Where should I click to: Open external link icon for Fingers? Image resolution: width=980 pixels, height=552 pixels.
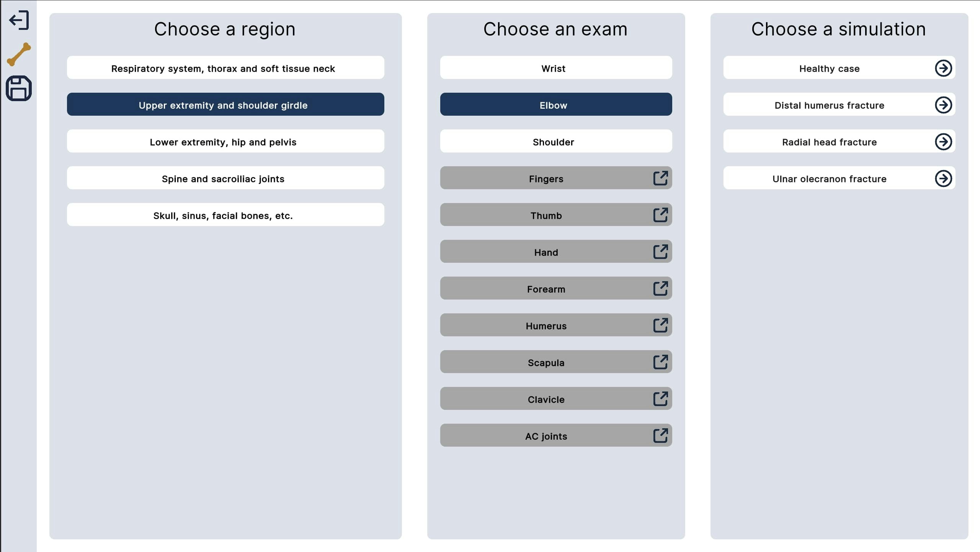[x=660, y=178]
